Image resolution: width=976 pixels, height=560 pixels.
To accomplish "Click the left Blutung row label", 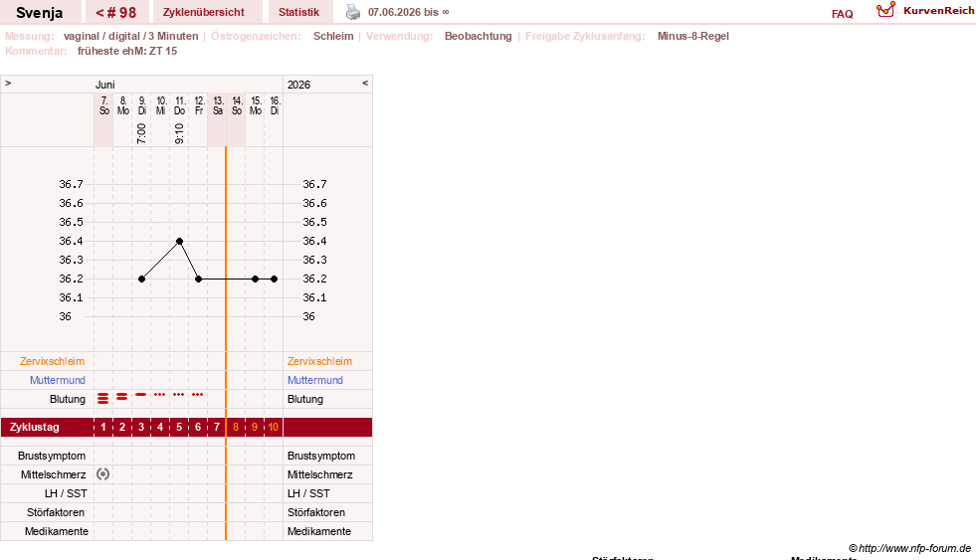I will [x=68, y=400].
